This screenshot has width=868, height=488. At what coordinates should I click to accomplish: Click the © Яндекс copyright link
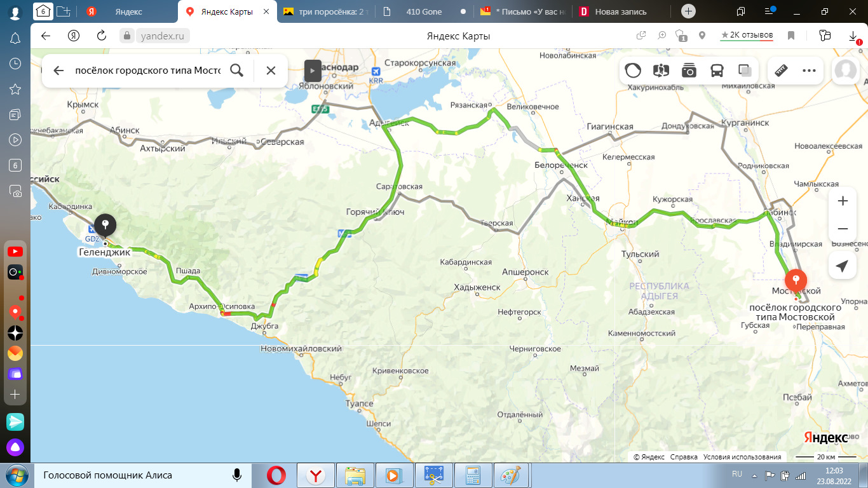(649, 457)
